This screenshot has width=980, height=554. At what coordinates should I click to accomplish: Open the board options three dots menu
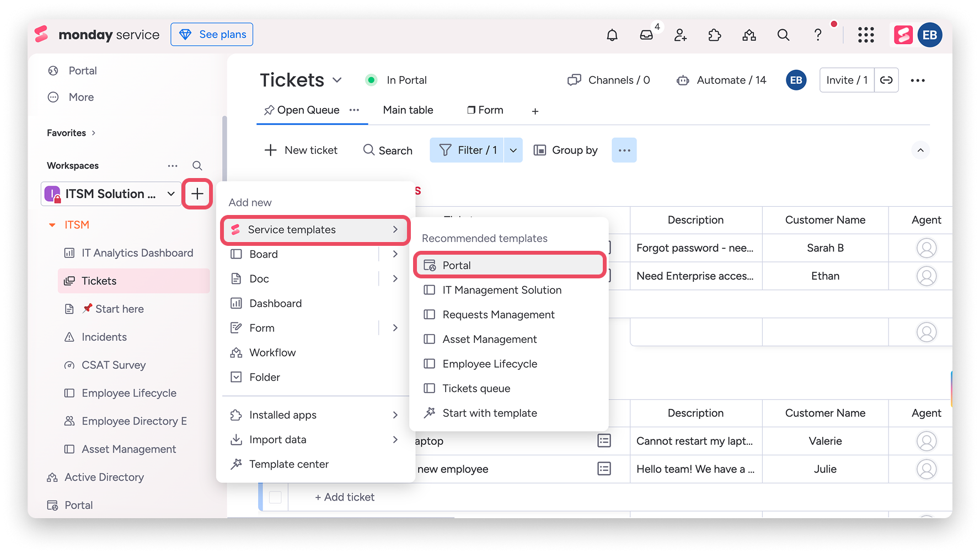pos(918,80)
